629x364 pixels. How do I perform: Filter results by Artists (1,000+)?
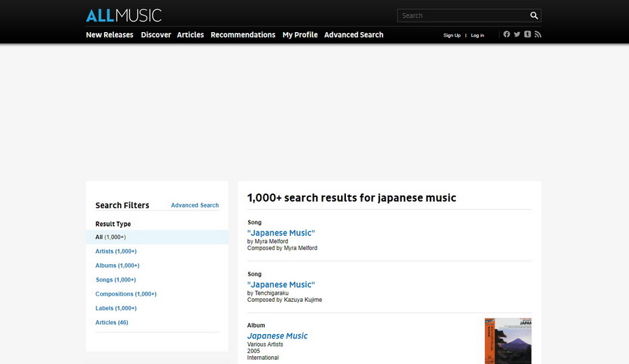coord(116,252)
